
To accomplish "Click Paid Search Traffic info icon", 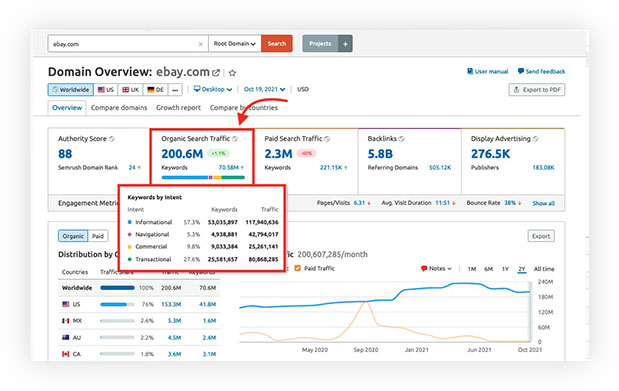I will (327, 139).
